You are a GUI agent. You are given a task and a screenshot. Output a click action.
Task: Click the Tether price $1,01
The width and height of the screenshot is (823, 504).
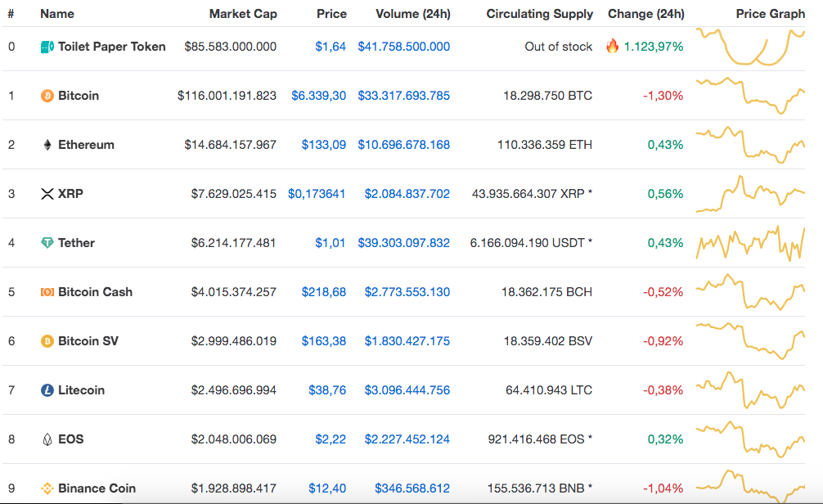coord(331,243)
